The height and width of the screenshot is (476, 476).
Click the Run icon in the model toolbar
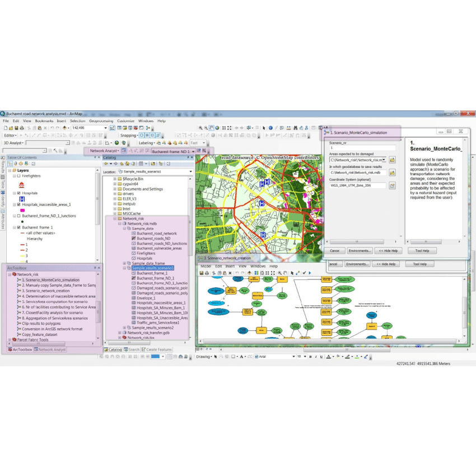click(x=309, y=273)
